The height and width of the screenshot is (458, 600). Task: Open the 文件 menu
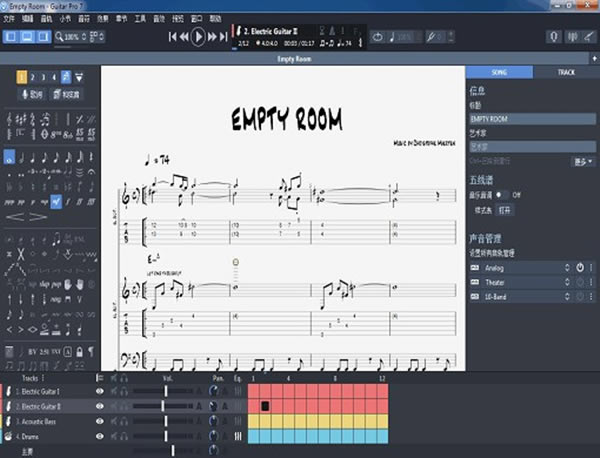[11, 17]
